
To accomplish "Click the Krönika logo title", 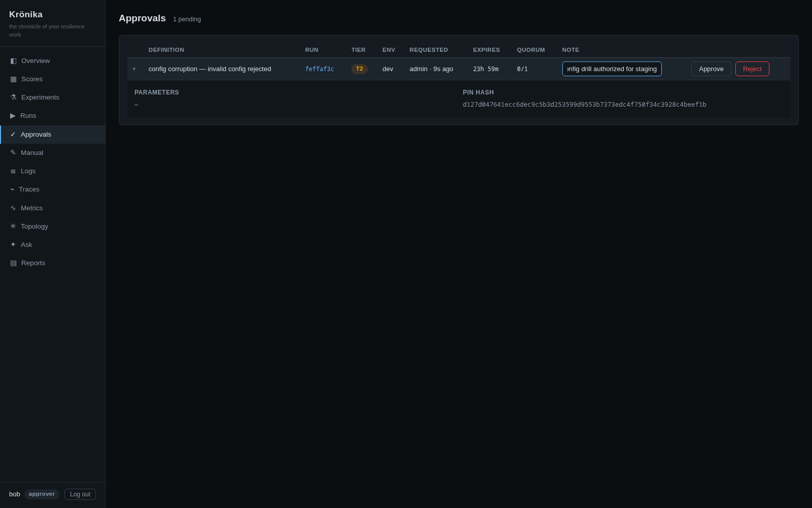I will (x=26, y=15).
